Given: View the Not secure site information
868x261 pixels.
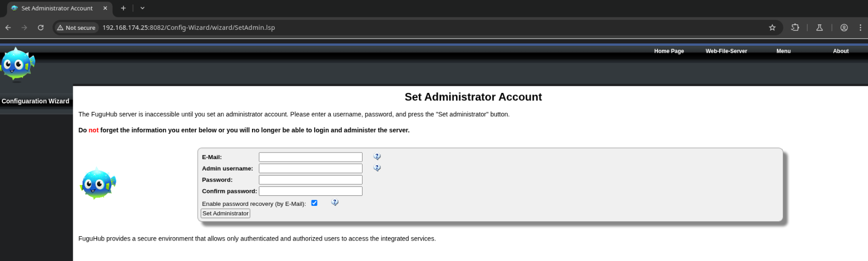Looking at the screenshot, I should [76, 28].
